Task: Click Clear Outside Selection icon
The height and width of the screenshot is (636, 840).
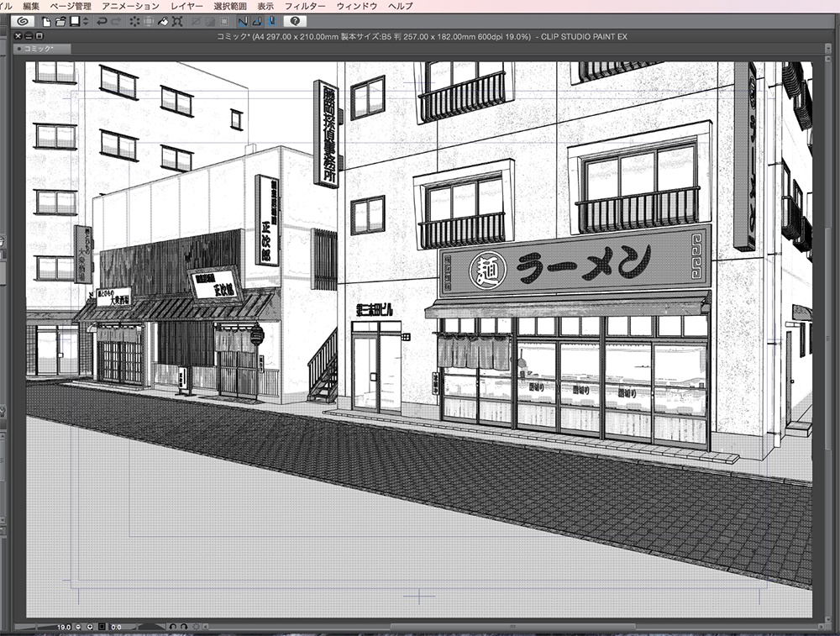Action: click(149, 22)
